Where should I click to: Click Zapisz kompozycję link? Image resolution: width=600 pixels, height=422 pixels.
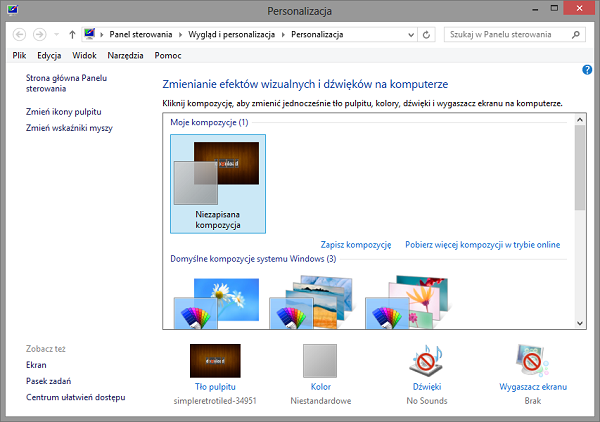356,244
